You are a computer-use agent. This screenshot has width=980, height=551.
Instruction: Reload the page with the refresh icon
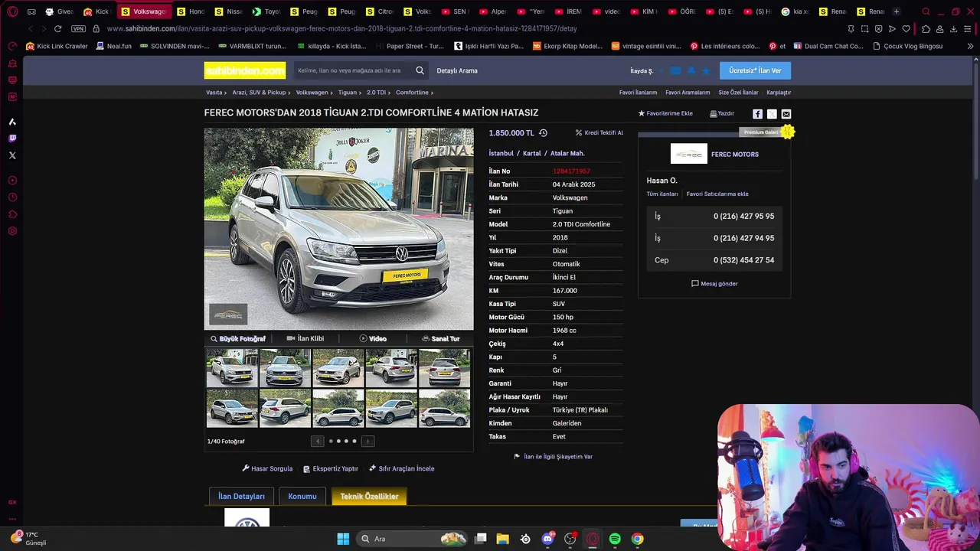[x=57, y=28]
